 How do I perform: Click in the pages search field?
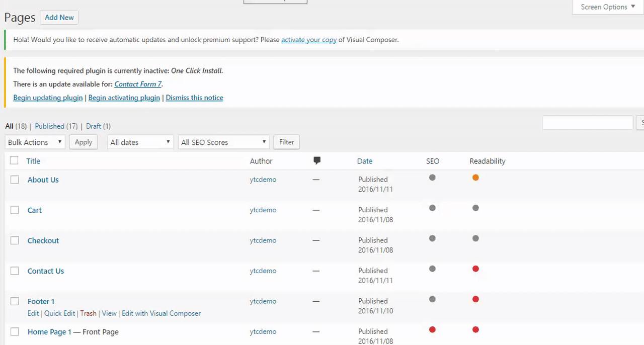point(587,122)
